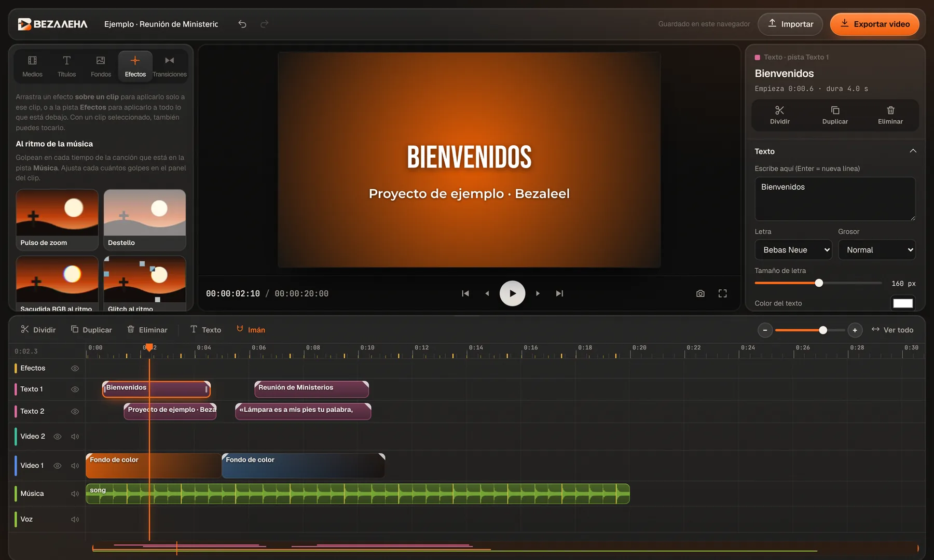Click the redo arrow icon
This screenshot has height=560, width=934.
(x=264, y=24)
